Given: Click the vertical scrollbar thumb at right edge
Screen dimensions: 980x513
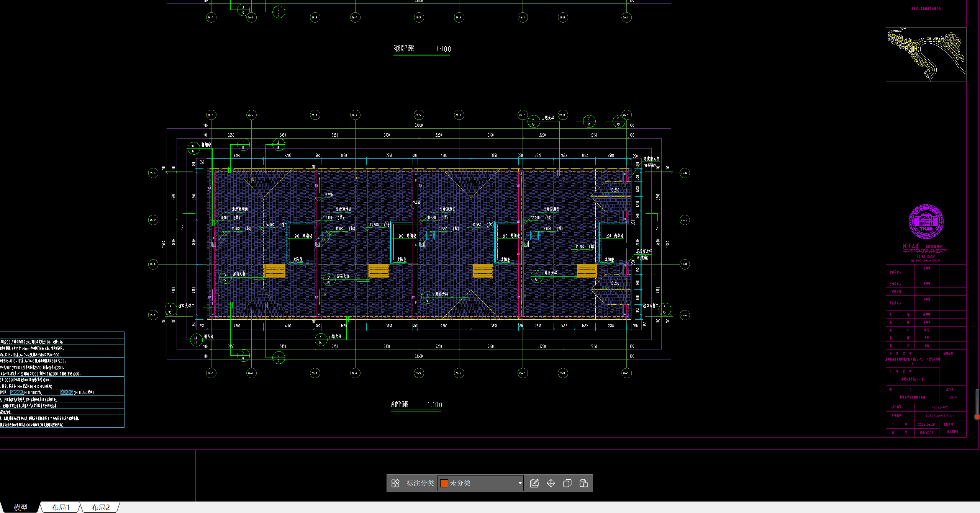Looking at the screenshot, I should 977,404.
